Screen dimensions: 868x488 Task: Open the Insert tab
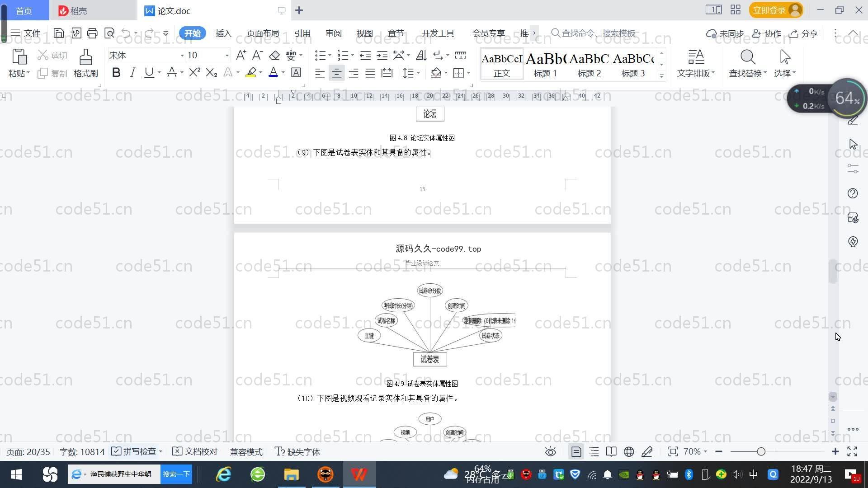[x=223, y=33]
